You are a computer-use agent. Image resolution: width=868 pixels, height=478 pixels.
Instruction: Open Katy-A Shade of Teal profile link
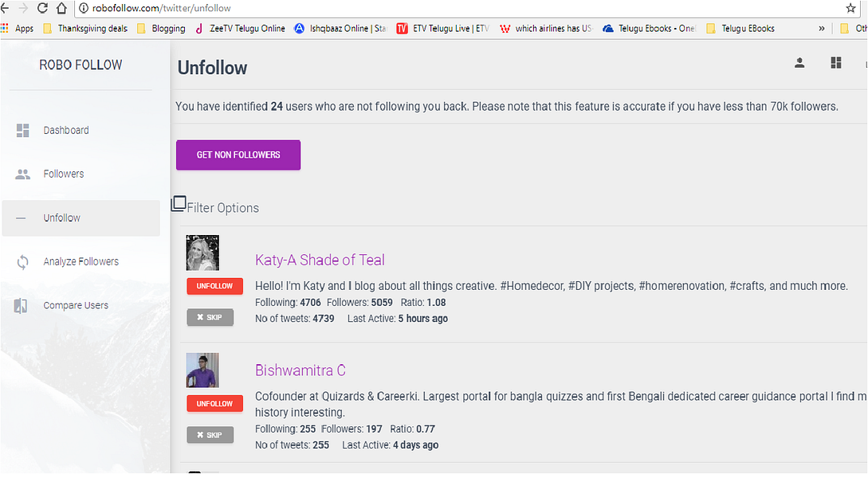click(320, 260)
